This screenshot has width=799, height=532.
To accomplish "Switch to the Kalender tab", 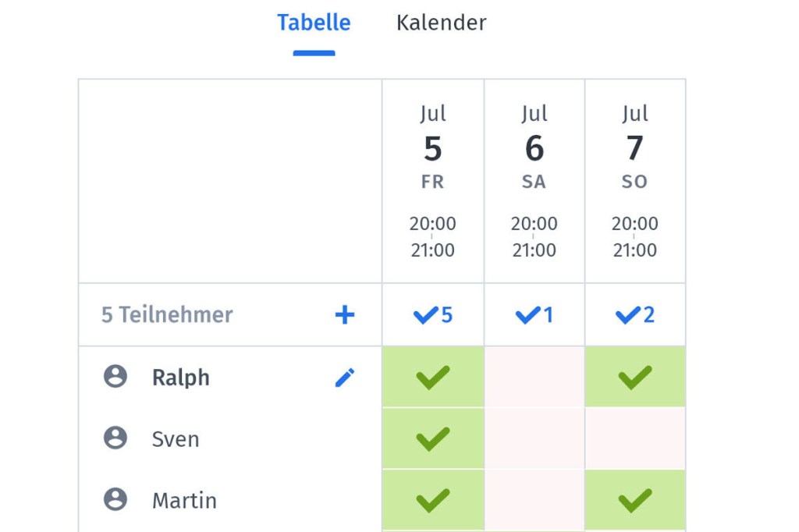I will [x=442, y=23].
